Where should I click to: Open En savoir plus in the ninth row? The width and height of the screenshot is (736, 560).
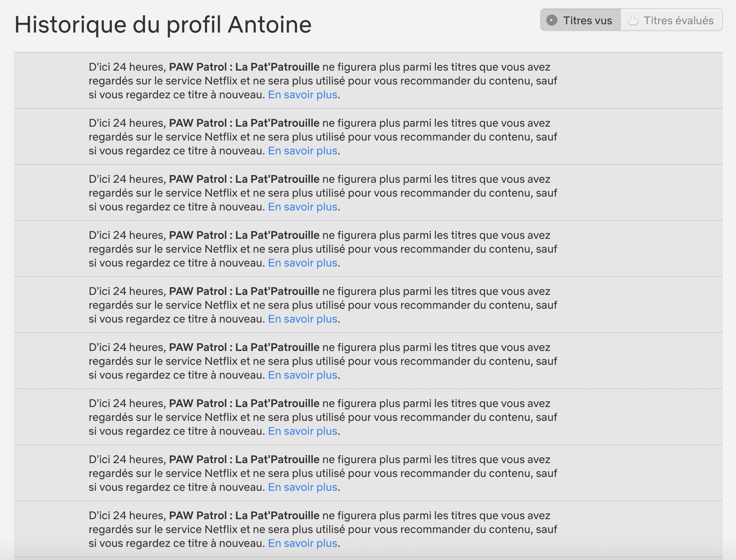303,543
